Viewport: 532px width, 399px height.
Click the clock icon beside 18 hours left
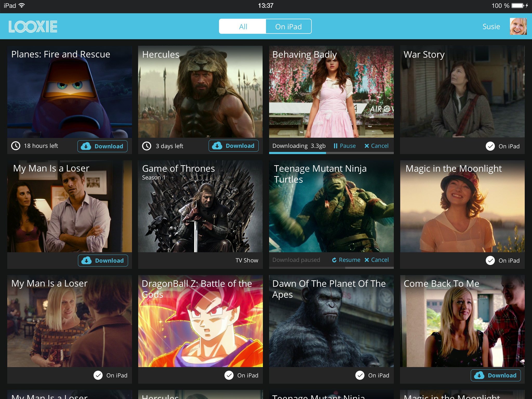(16, 146)
